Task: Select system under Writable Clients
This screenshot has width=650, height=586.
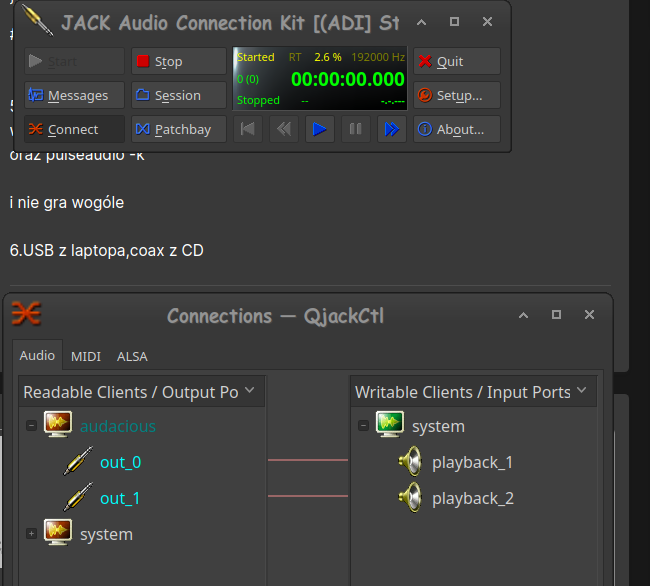Action: [438, 426]
